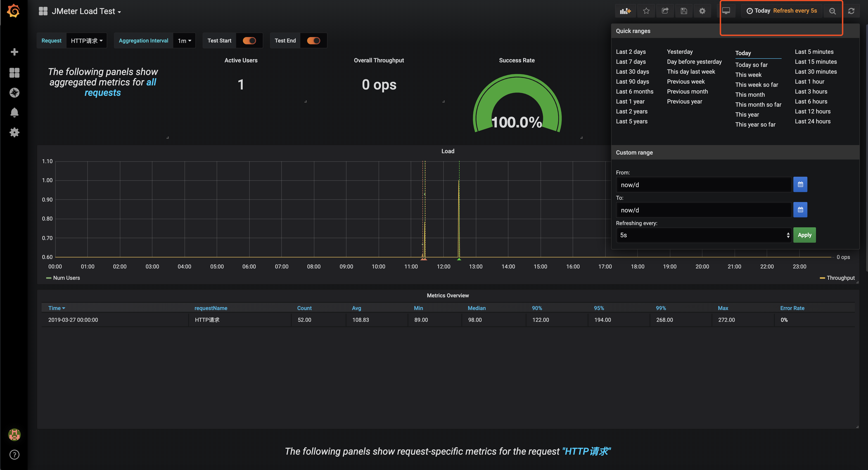Select Last 12 hours quick range
The height and width of the screenshot is (470, 868).
[812, 111]
